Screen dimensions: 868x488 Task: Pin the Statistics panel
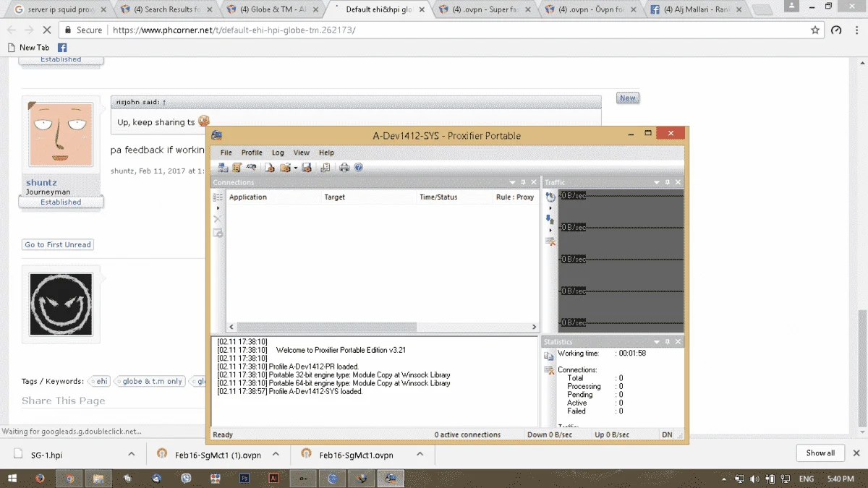pos(668,341)
